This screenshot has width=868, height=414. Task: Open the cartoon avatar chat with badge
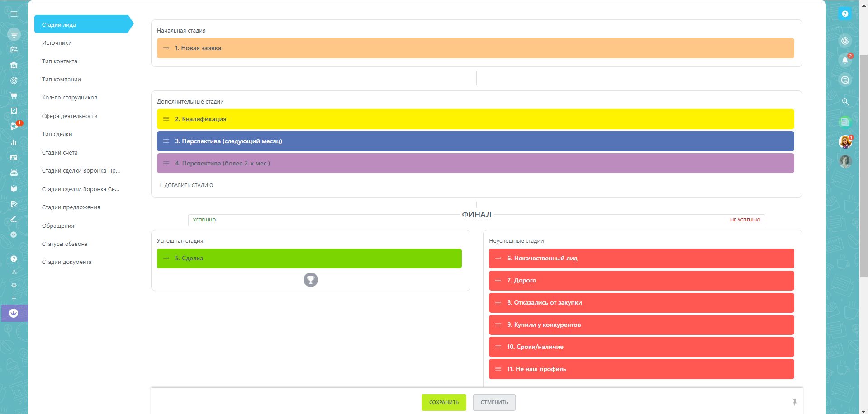845,141
